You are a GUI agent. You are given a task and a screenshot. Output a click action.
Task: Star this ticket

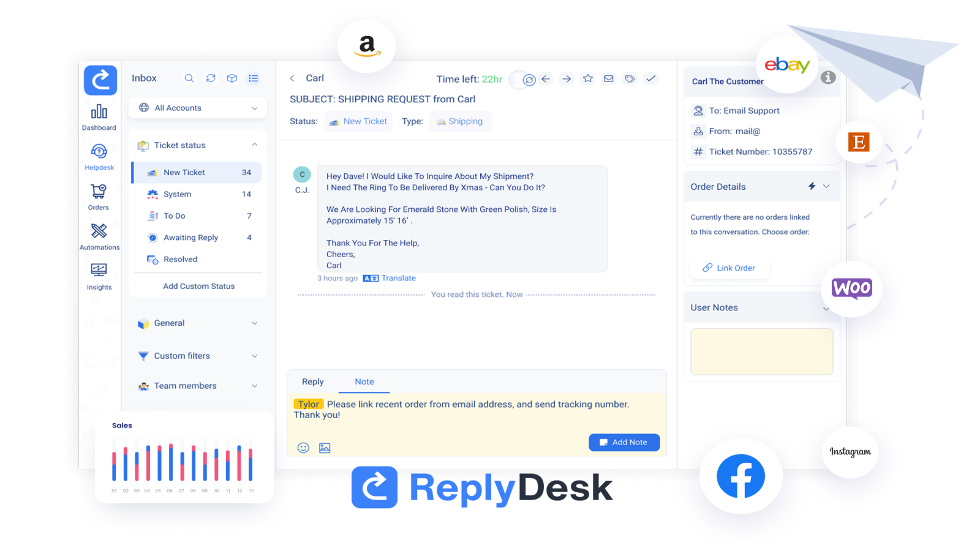tap(588, 78)
